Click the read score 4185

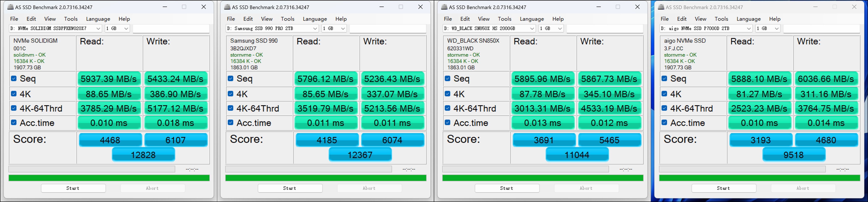[327, 140]
